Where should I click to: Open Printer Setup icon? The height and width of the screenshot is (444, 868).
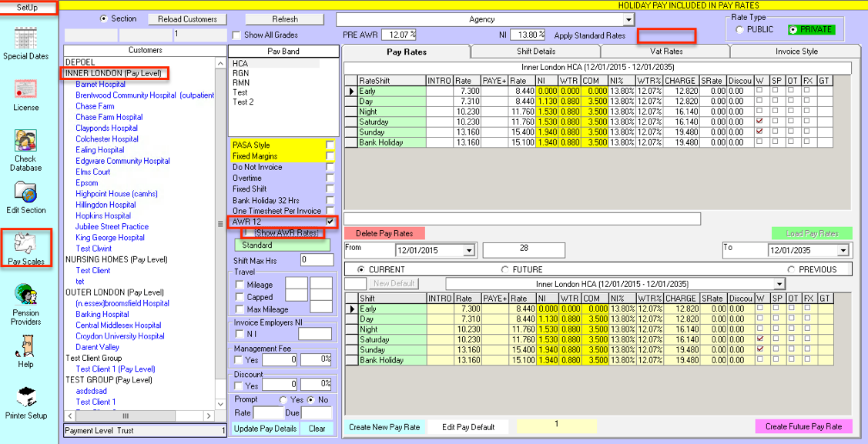25,398
